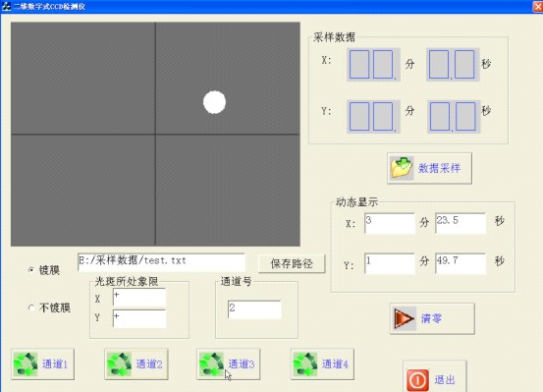This screenshot has width=543, height=392.
Task: Click the green arrows icon on 通道1
Action: point(26,364)
